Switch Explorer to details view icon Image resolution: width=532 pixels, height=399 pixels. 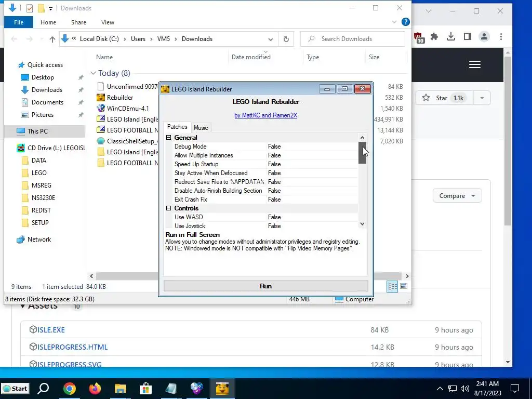[393, 287]
